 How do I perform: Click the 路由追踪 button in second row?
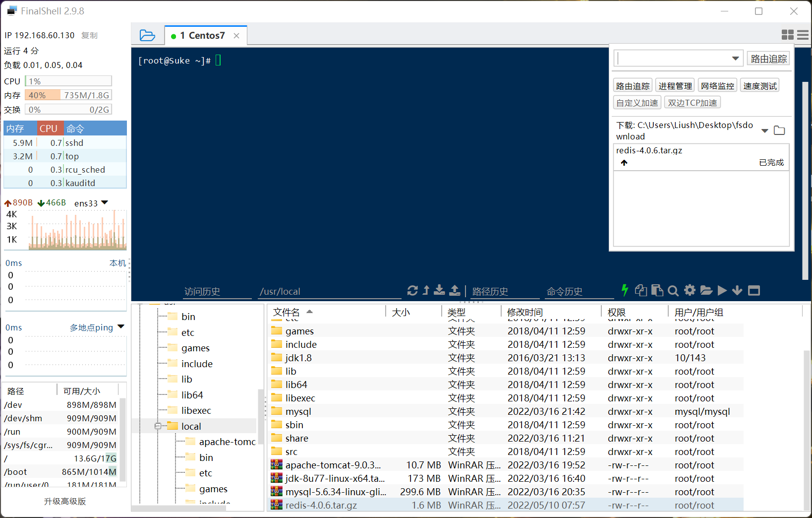[633, 86]
